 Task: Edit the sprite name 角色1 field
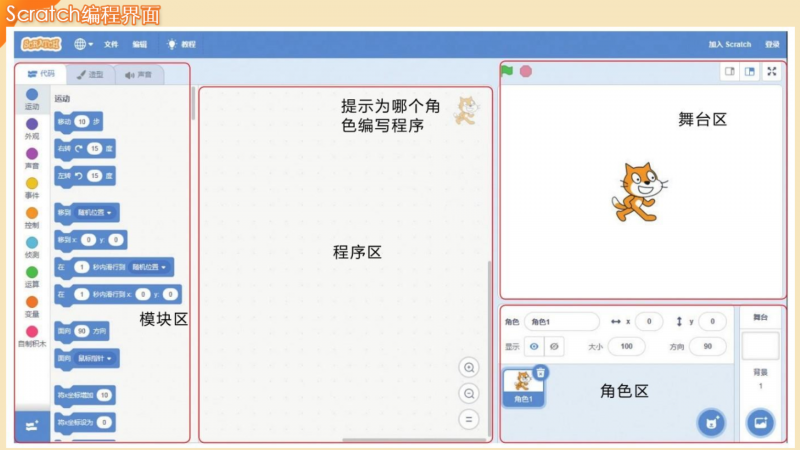(562, 322)
